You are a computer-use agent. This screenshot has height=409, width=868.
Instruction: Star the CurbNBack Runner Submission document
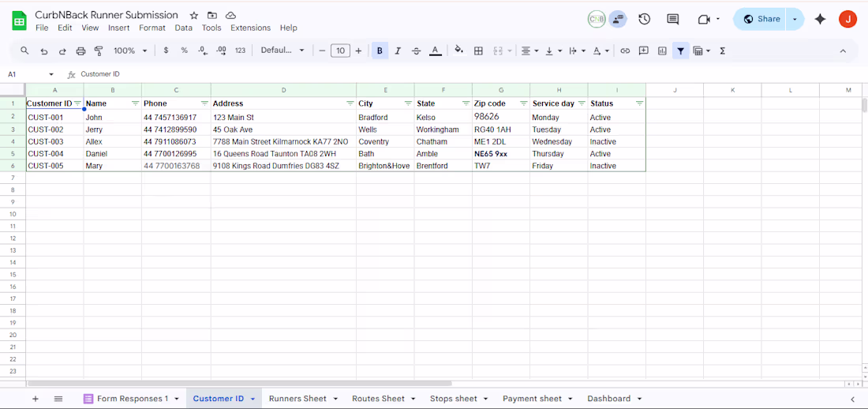pyautogui.click(x=194, y=16)
